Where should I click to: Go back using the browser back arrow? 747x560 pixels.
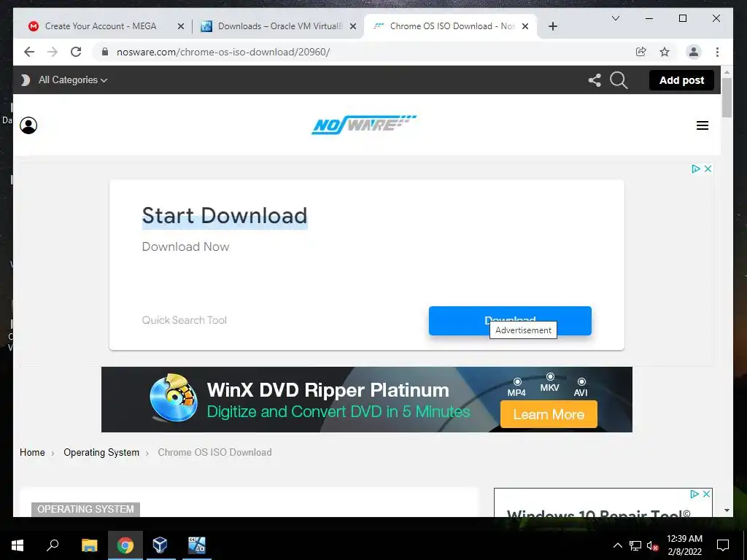(29, 52)
